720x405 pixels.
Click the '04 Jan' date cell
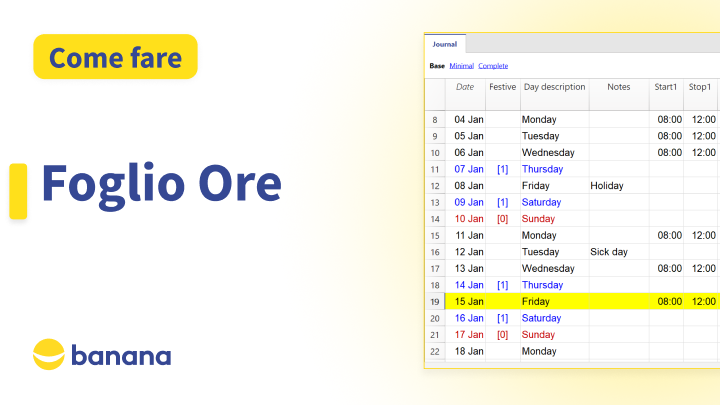(466, 120)
